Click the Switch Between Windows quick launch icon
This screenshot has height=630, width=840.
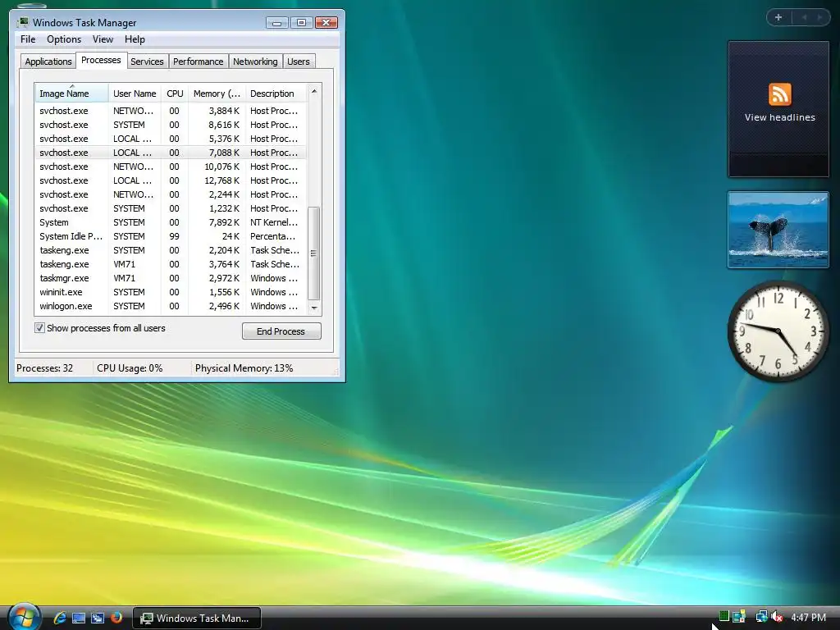click(98, 618)
